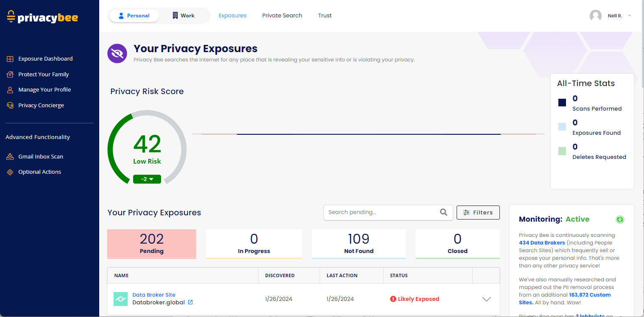Click the Privacy Bee logo
644x317 pixels.
pos(42,17)
